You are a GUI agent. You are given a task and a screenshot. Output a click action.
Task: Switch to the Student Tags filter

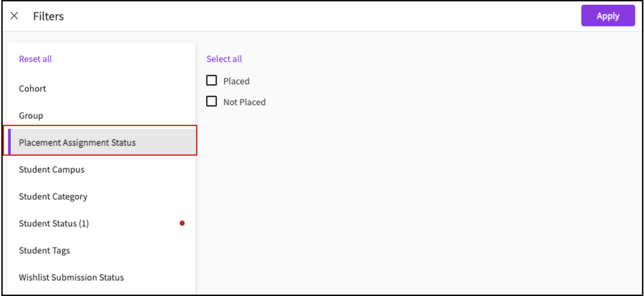pos(101,250)
